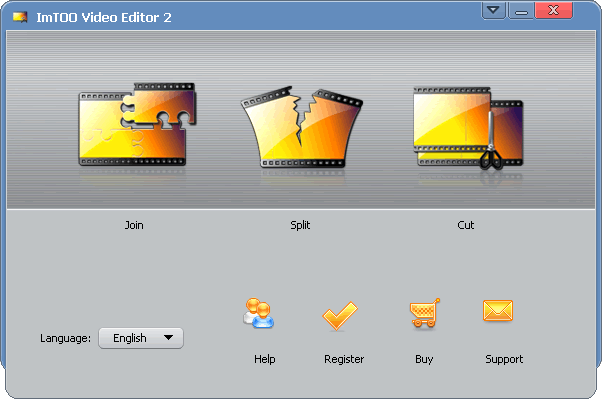Screen dimensions: 602x399
Task: Open the Split video tool icon
Action: [302, 127]
